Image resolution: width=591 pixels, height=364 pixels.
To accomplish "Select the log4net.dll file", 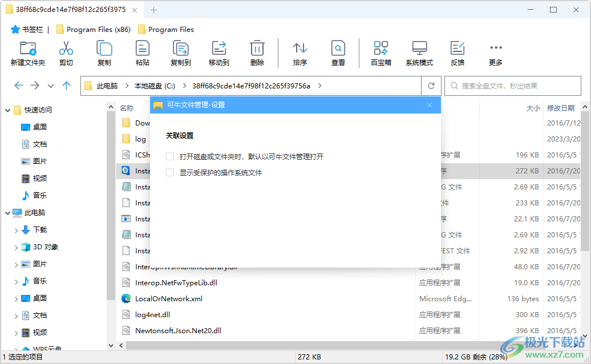I will pos(153,314).
